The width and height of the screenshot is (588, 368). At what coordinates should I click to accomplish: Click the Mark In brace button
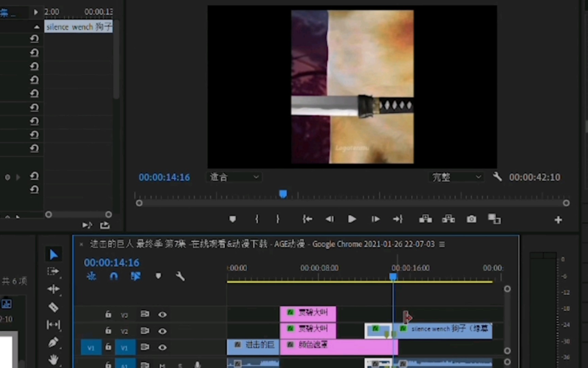click(257, 219)
